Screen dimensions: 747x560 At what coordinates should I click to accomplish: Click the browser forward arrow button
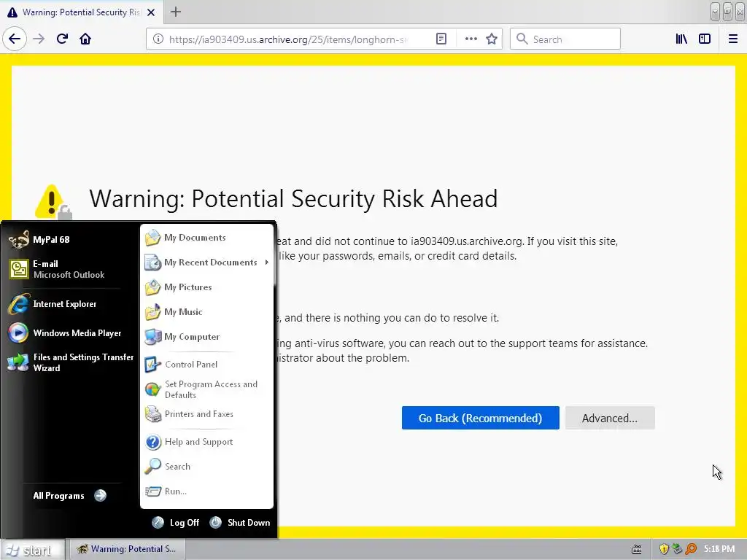click(39, 39)
